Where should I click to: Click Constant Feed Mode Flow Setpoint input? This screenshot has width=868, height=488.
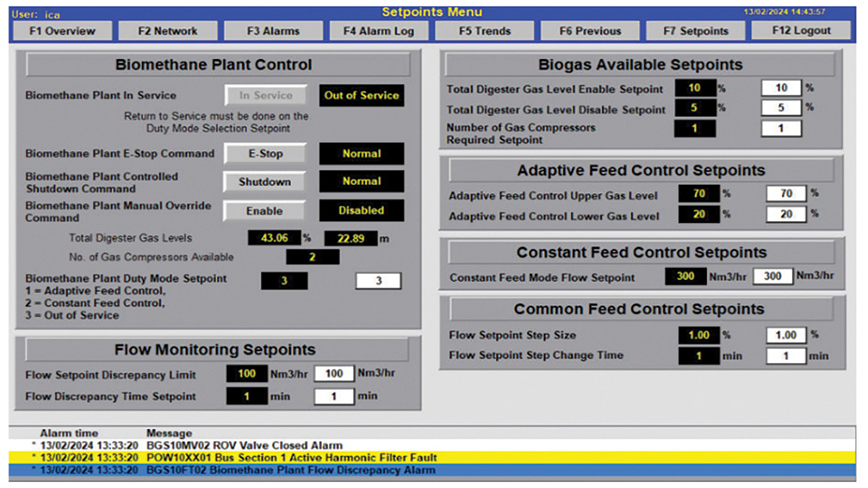tap(773, 277)
